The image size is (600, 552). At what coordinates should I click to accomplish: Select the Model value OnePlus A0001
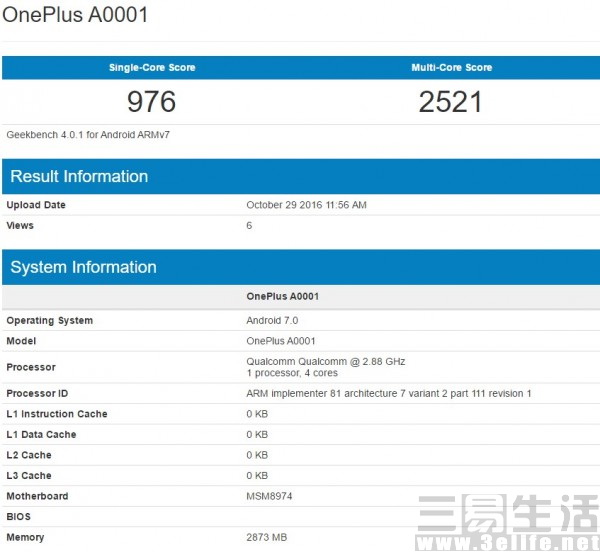[x=281, y=341]
